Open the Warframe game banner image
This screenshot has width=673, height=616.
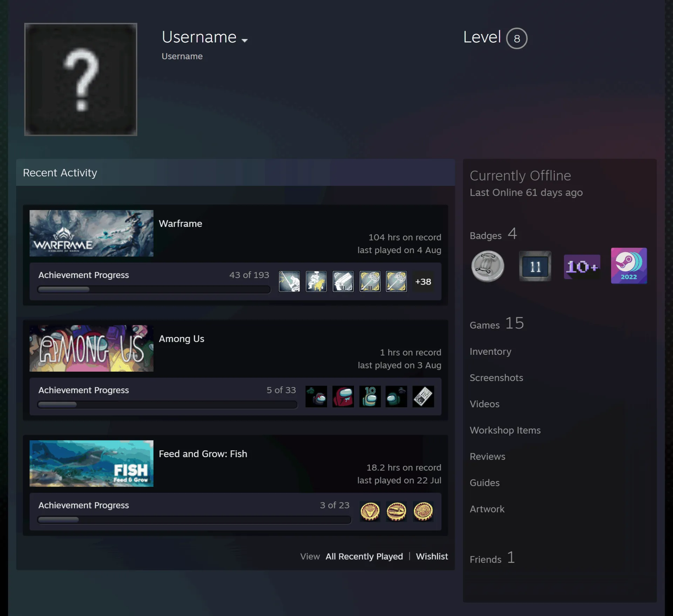(91, 233)
